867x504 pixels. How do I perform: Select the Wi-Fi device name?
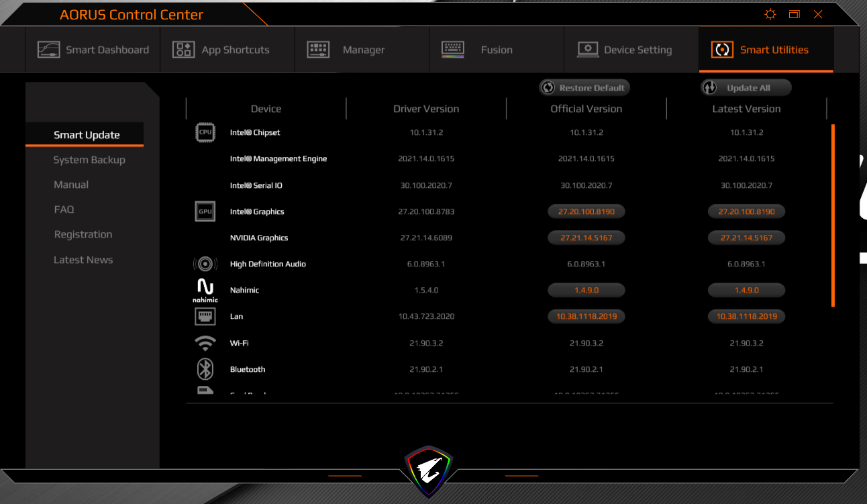[x=239, y=343]
